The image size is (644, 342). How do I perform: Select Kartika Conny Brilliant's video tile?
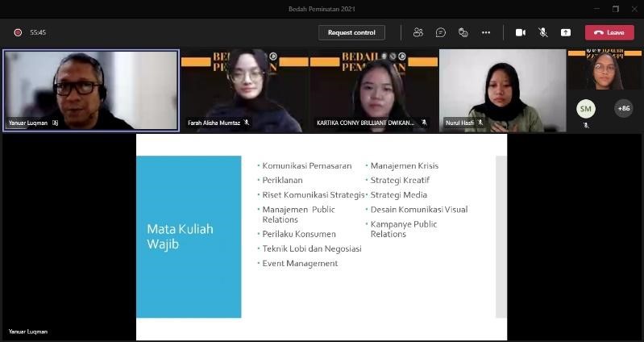click(373, 90)
